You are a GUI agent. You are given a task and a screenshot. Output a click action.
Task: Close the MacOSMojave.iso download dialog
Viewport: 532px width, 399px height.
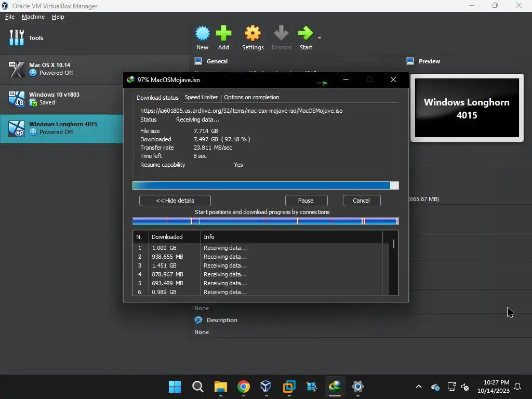point(393,79)
